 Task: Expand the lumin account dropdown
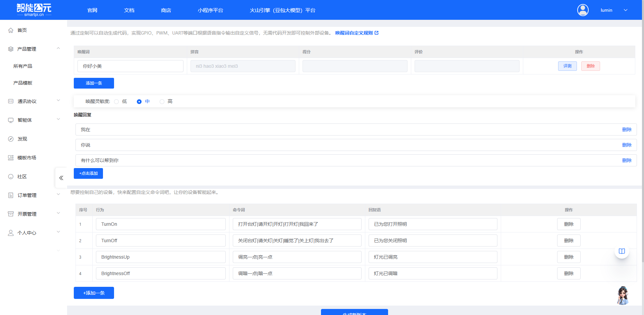coord(625,10)
